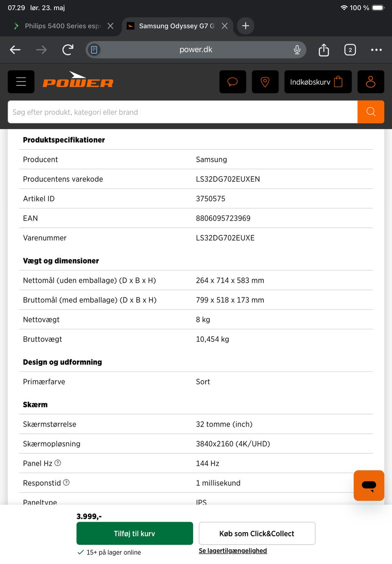Image resolution: width=392 pixels, height=564 pixels.
Task: Go back to the previous page
Action: click(15, 50)
